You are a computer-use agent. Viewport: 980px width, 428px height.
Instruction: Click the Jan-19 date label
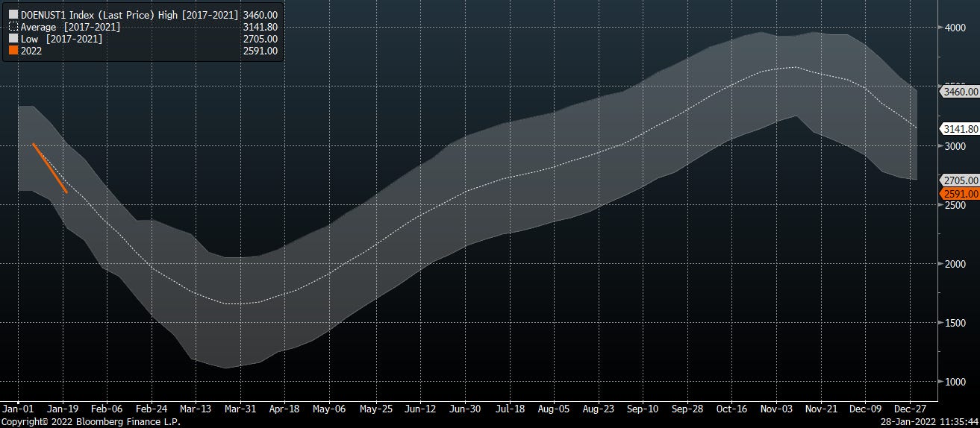pyautogui.click(x=62, y=409)
